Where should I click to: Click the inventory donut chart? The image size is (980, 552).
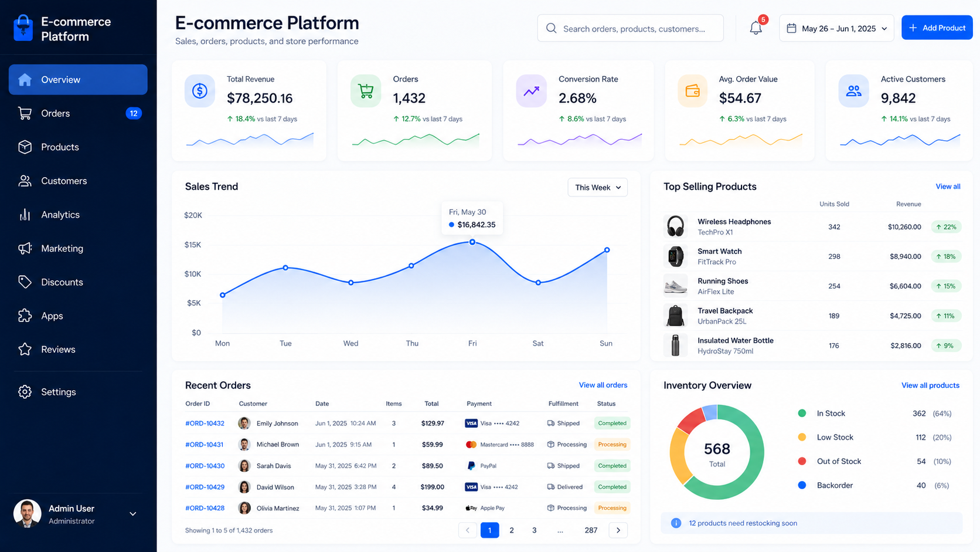point(717,452)
